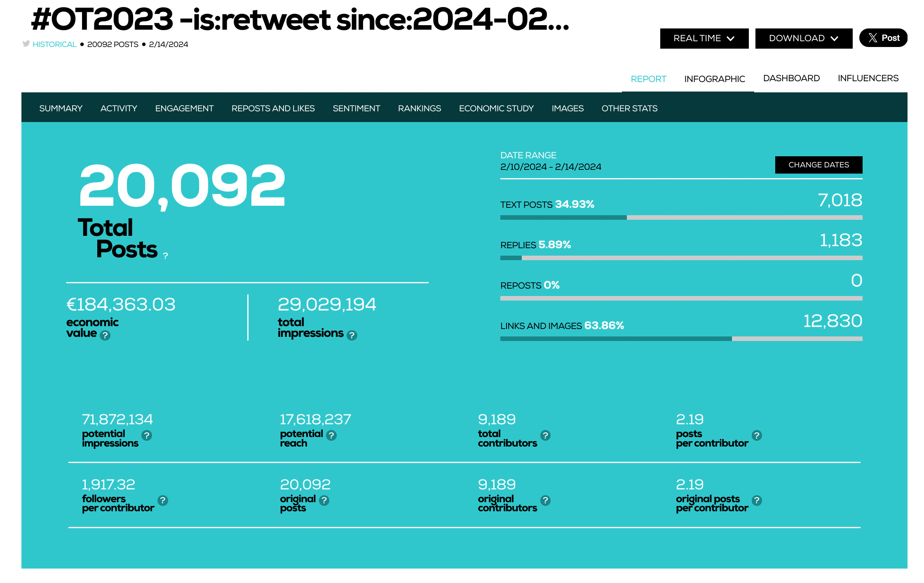Click the ACTIVITY navigation item

(x=119, y=109)
